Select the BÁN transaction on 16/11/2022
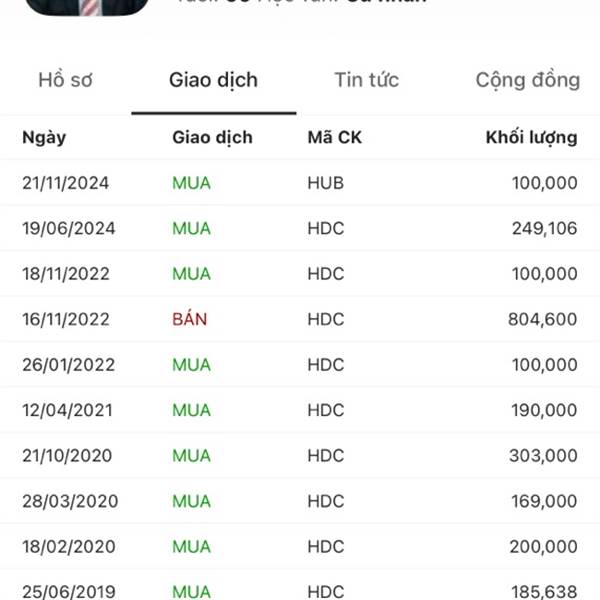Image resolution: width=600 pixels, height=600 pixels. (x=189, y=319)
